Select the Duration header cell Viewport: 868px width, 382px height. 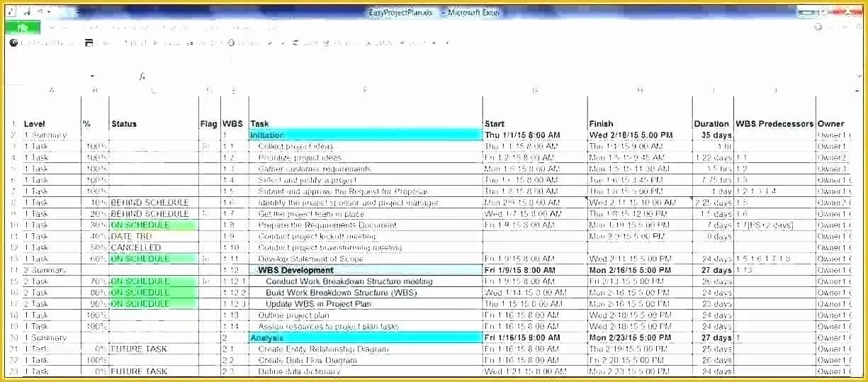(x=713, y=123)
